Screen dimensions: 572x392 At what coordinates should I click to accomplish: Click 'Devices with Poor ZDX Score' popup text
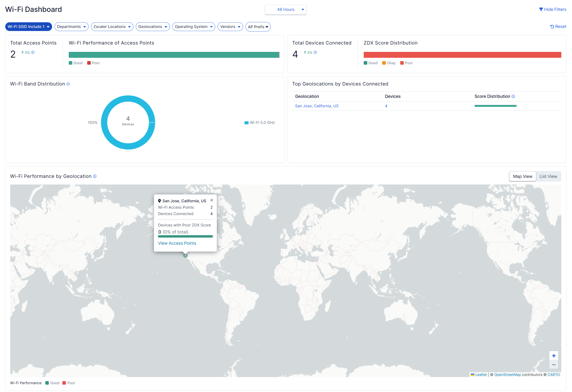click(x=184, y=225)
